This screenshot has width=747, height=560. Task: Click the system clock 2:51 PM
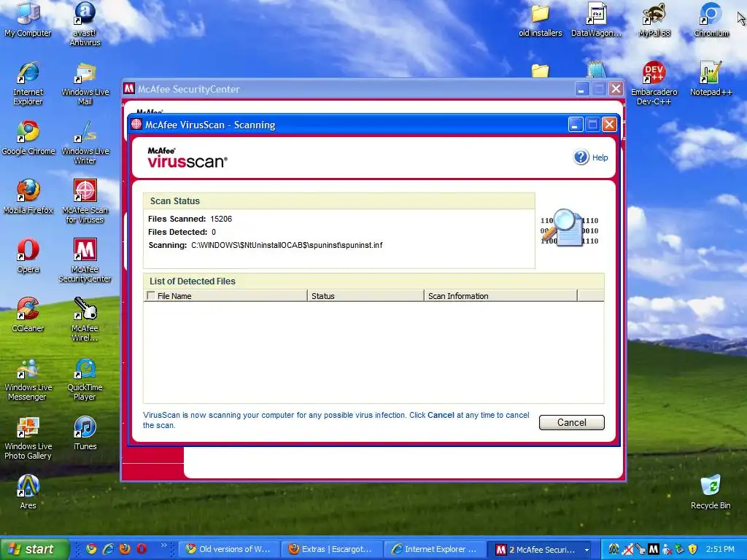point(720,549)
